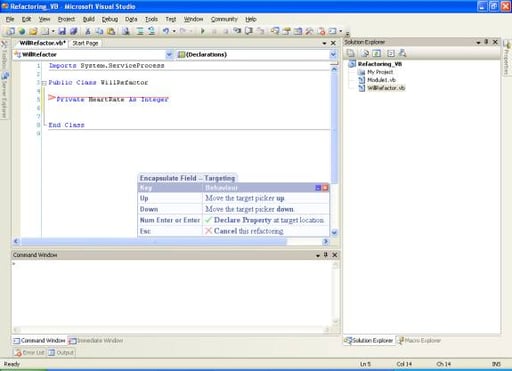
Task: Select Module1.vb in Solution Explorer
Action: tap(381, 80)
